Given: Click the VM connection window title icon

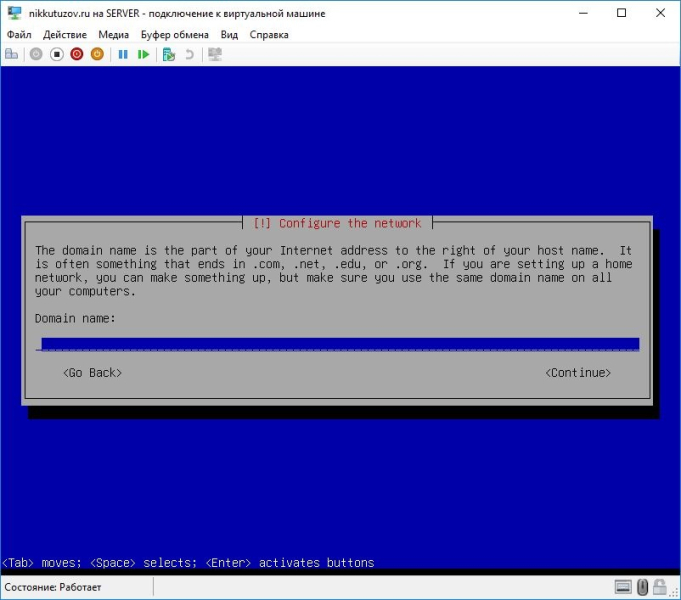Looking at the screenshot, I should [14, 13].
